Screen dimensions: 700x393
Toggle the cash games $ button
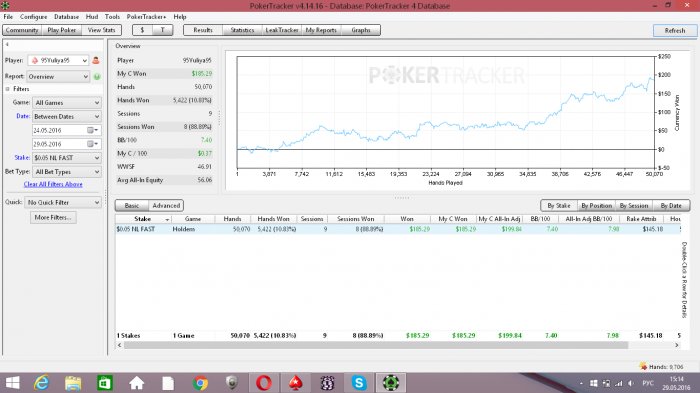142,30
